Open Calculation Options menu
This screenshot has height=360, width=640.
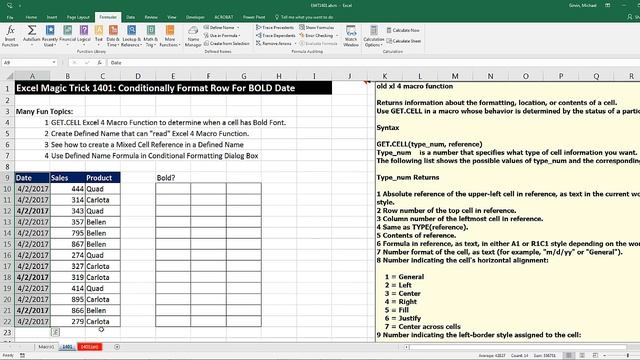tap(373, 36)
